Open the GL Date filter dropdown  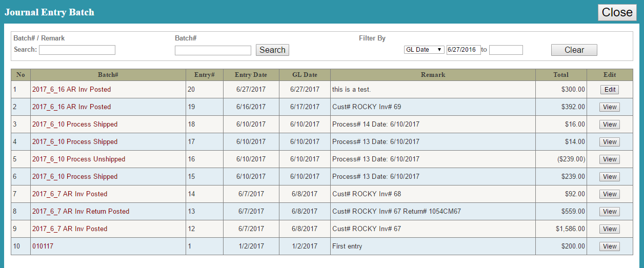pos(424,50)
